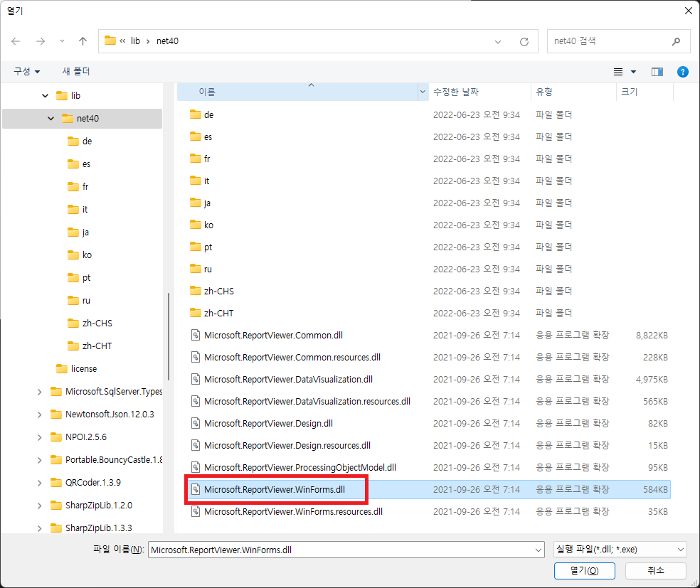Select license folder in tree
Image resolution: width=700 pixels, height=588 pixels.
[76, 368]
